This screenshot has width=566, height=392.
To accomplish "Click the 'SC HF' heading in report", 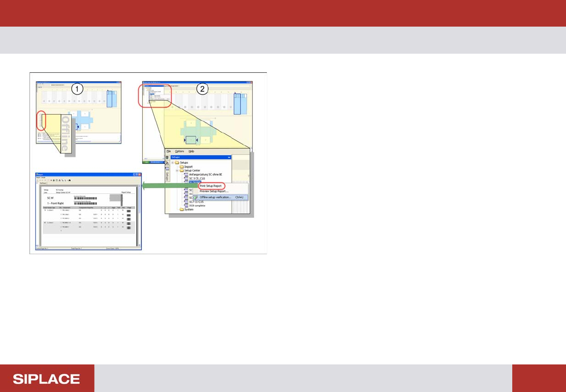I will click(50, 198).
